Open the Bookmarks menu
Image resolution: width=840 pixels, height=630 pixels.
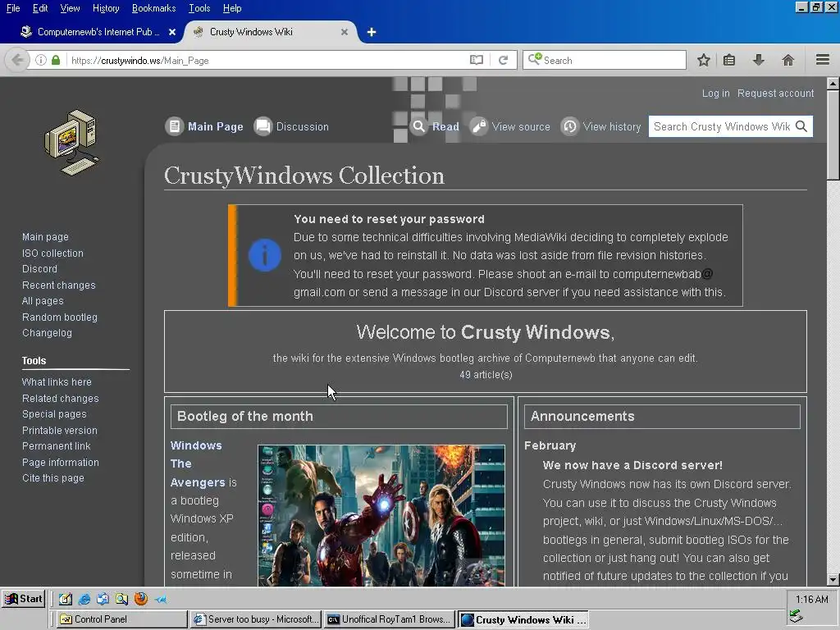(153, 8)
